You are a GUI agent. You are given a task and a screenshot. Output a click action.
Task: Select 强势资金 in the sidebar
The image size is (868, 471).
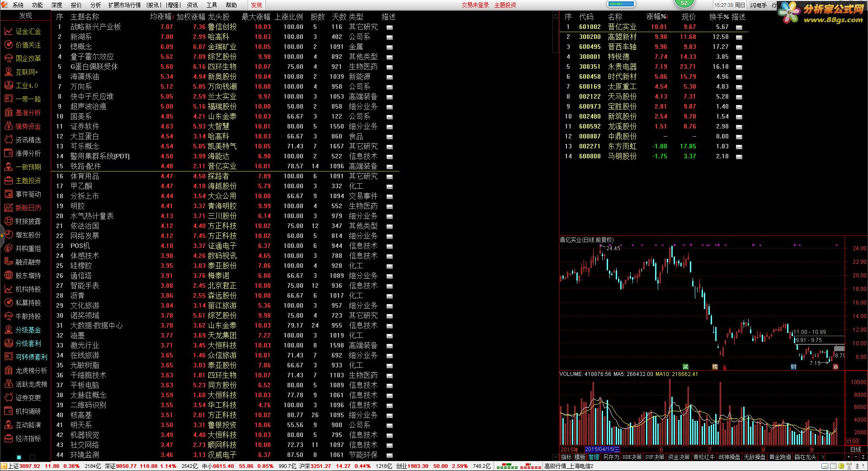[x=23, y=126]
